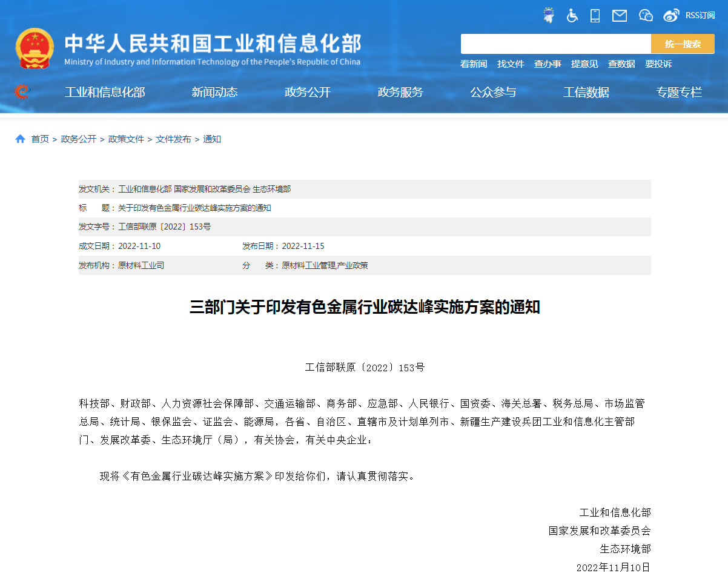Click the signature line 工业和信息化部

tap(615, 512)
